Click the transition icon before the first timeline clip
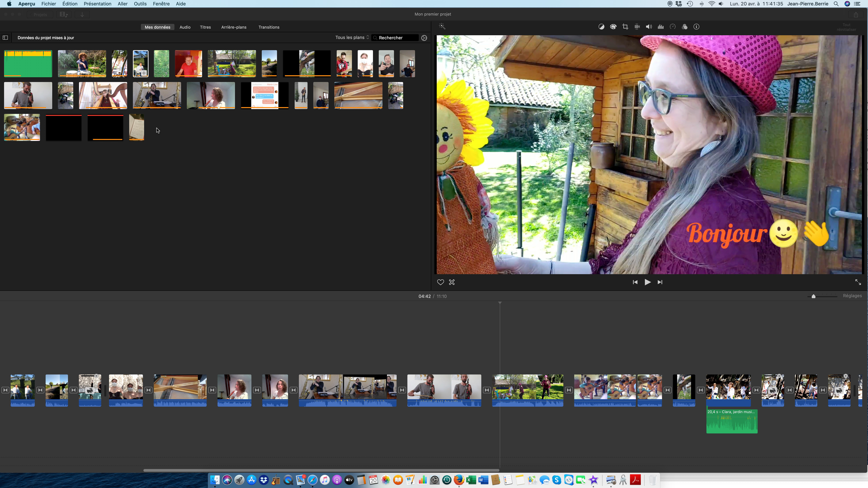Image resolution: width=868 pixels, height=488 pixels. point(5,390)
